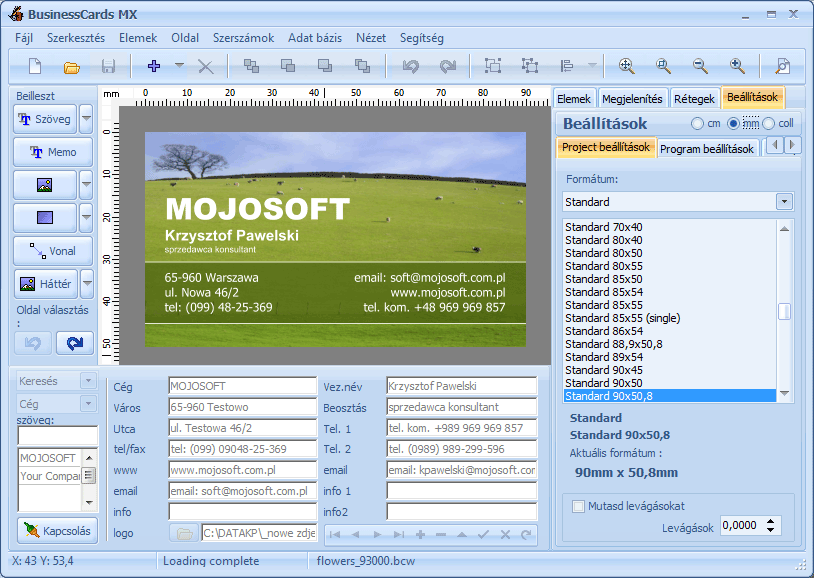
Task: Expand the Szöveg button dropdown arrow
Action: [86, 119]
